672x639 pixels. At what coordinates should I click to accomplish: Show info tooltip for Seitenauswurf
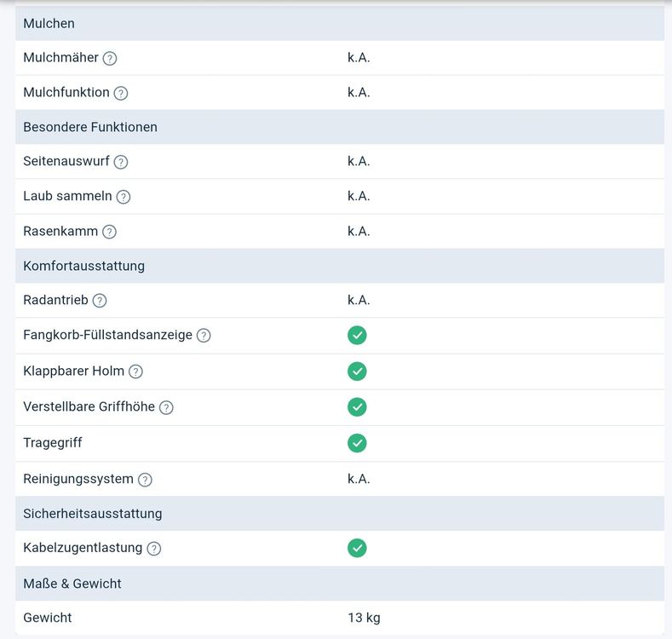[x=121, y=162]
